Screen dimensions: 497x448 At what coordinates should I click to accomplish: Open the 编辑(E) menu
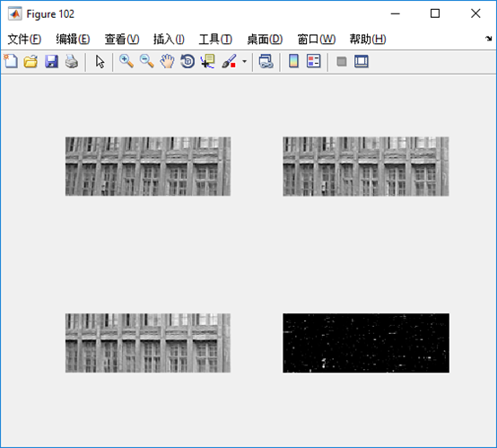(x=73, y=39)
